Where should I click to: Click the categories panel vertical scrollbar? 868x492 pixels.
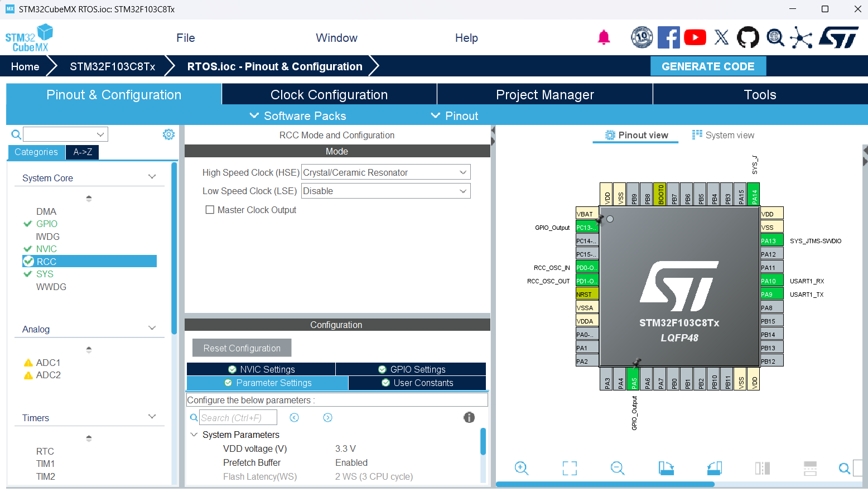pyautogui.click(x=174, y=248)
